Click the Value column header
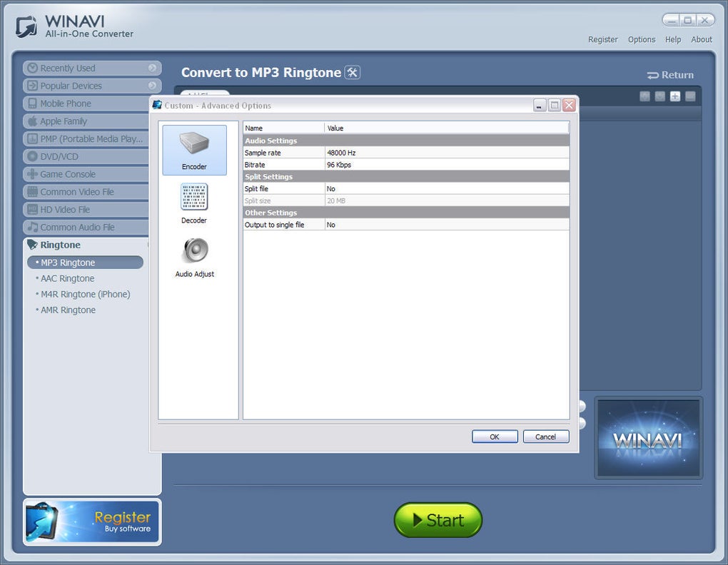The width and height of the screenshot is (728, 565). (447, 128)
